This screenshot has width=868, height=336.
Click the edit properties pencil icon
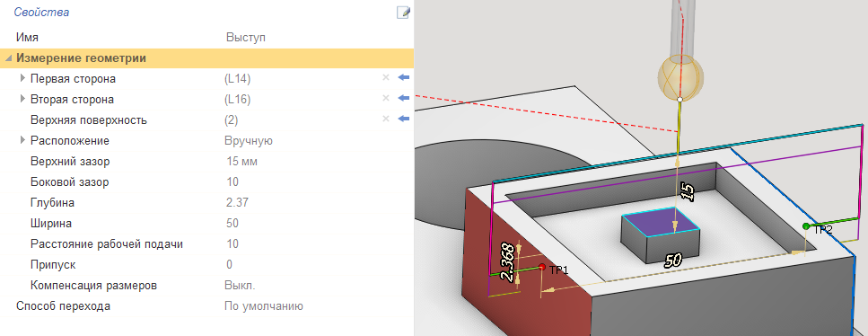[x=403, y=13]
